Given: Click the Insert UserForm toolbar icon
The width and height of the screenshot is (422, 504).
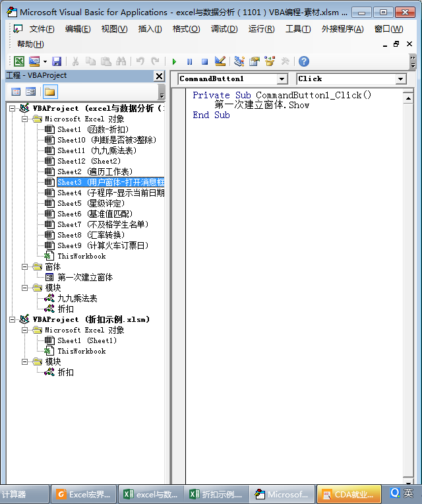Looking at the screenshot, I should 34,61.
